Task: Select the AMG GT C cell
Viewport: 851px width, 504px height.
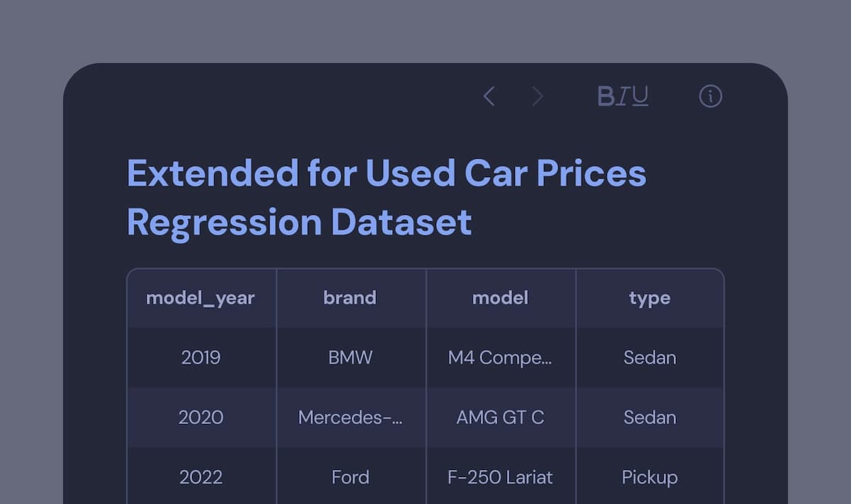Action: click(x=500, y=418)
